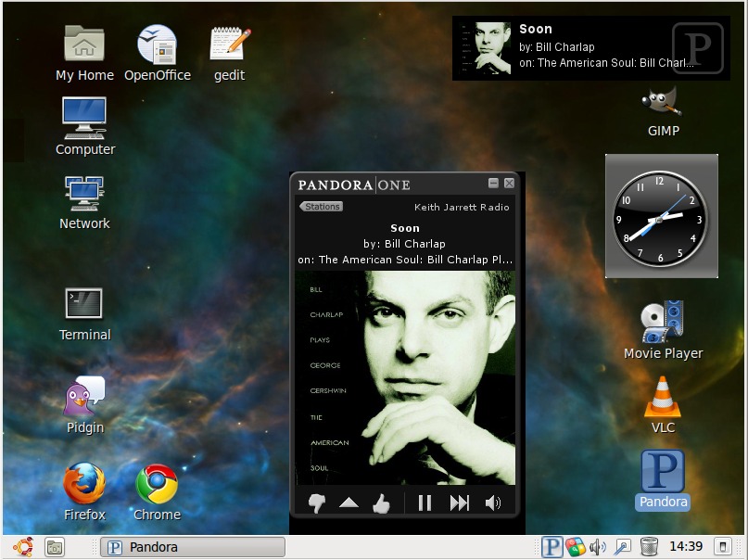Minimize the Pandora One player window
Screen dimensions: 748x560
pos(494,184)
